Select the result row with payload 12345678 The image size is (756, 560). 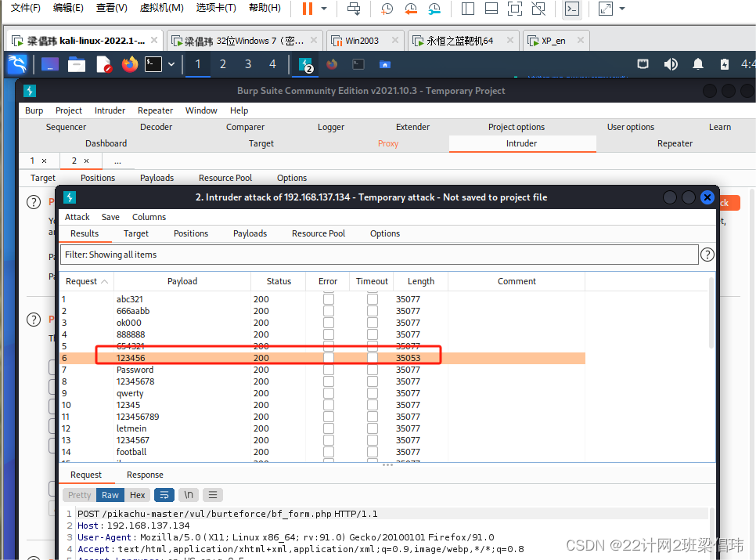click(x=322, y=381)
